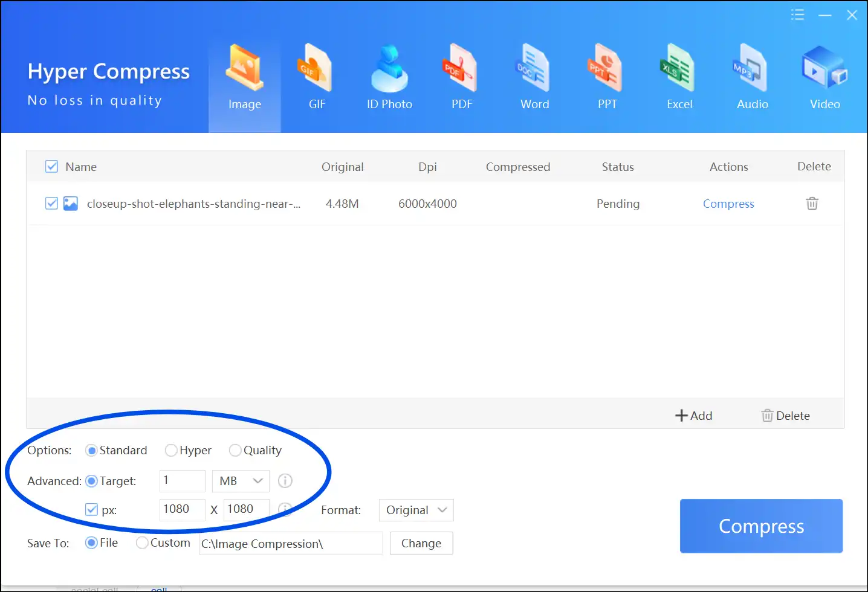This screenshot has height=592, width=868.
Task: Click the Dpi column header
Action: (x=427, y=167)
